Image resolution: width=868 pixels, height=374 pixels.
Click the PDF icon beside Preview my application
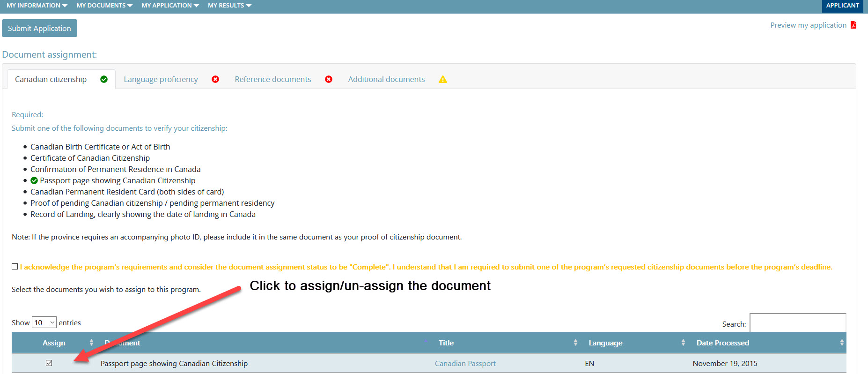pyautogui.click(x=853, y=25)
